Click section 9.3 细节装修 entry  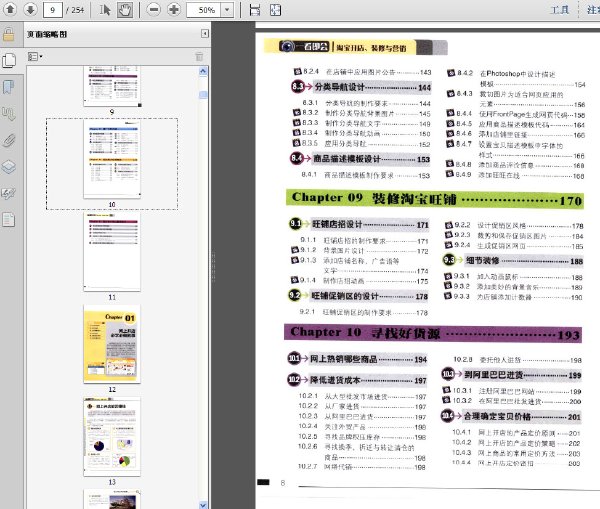tap(513, 261)
